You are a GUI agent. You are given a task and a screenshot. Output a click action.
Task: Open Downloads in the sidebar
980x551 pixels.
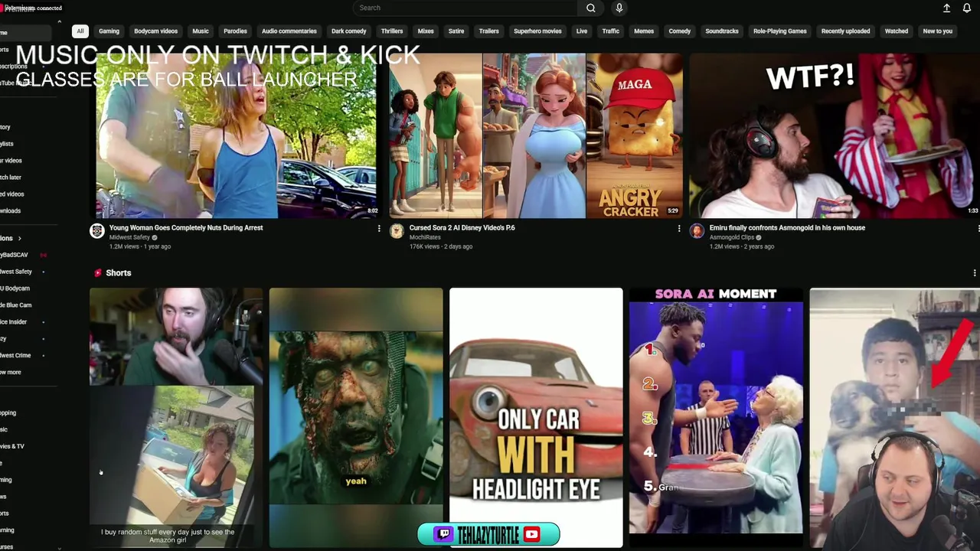(x=11, y=211)
